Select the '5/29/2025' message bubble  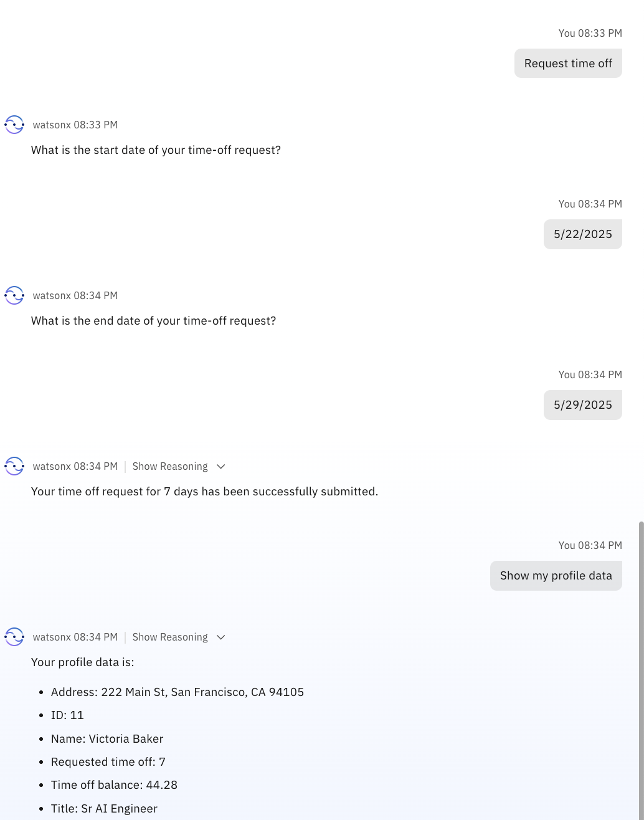pos(583,405)
